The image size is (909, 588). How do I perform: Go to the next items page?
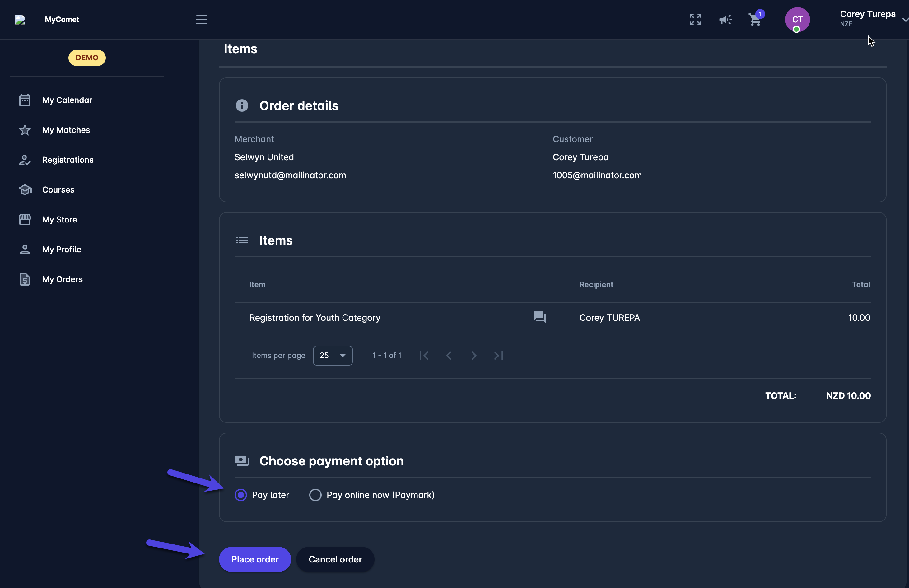(473, 356)
